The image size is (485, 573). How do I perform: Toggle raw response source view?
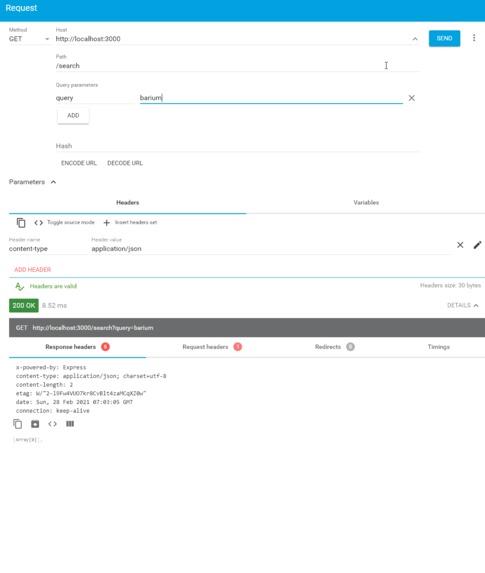(x=53, y=424)
